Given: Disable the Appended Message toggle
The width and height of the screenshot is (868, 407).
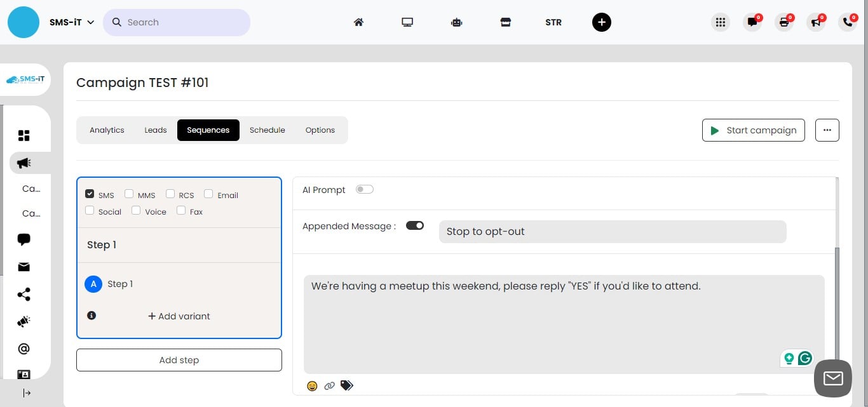Looking at the screenshot, I should 415,225.
